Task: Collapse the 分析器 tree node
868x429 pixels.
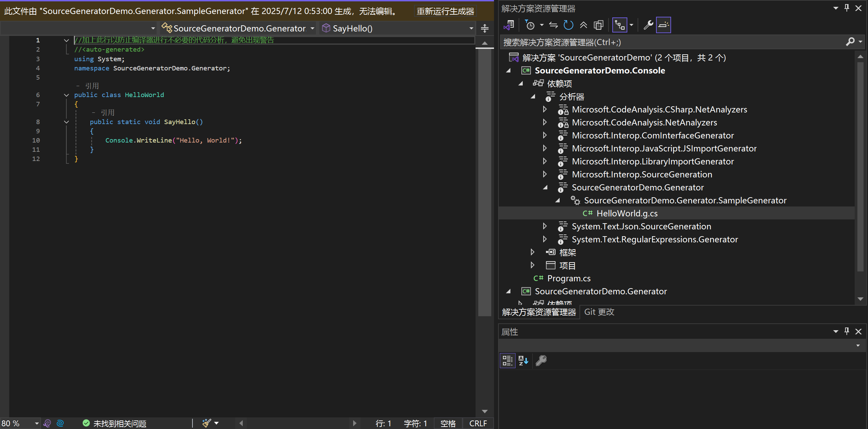Action: [x=533, y=97]
